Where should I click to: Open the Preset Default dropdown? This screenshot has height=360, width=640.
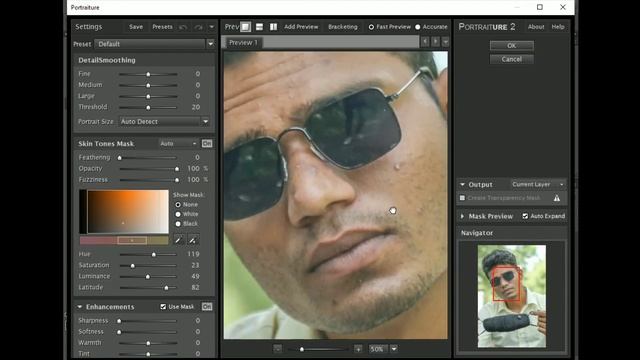coord(155,44)
